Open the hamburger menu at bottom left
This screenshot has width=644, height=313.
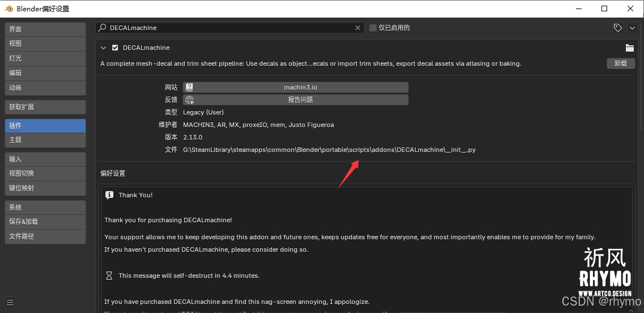pos(11,302)
